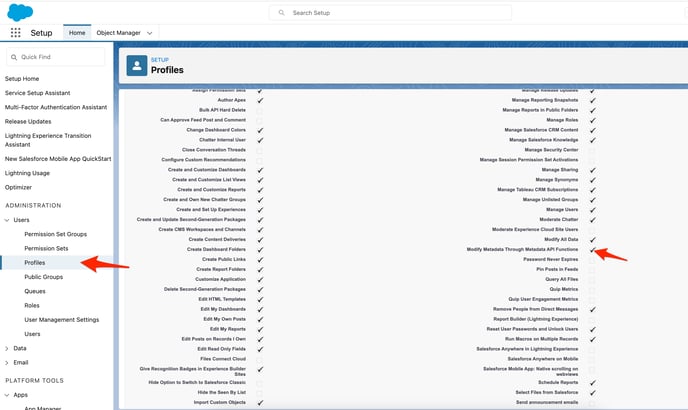The height and width of the screenshot is (410, 688).
Task: Toggle Chatter Internal User checkbox
Action: 260,140
